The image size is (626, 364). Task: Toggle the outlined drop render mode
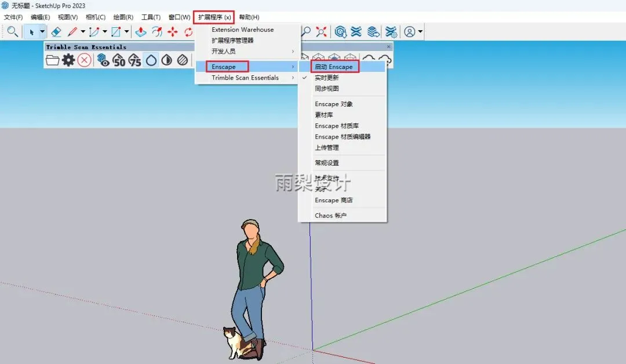(x=151, y=60)
